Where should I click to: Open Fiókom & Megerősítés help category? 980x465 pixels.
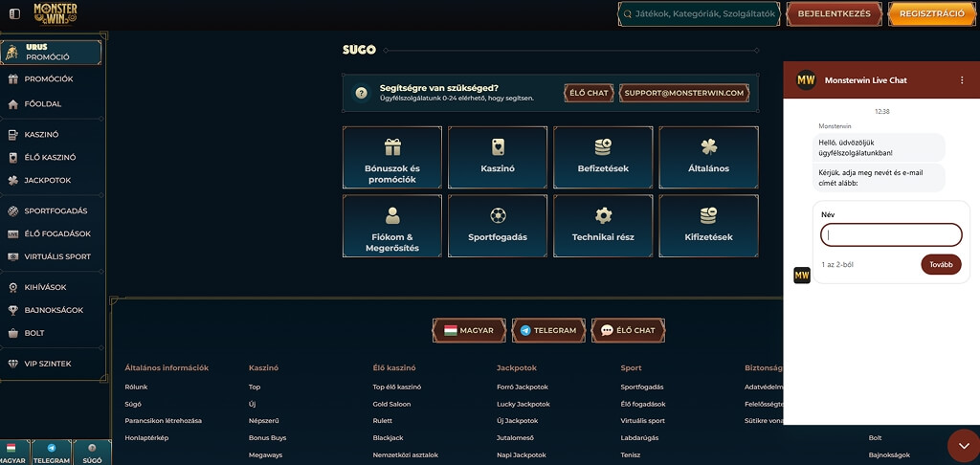coord(392,226)
